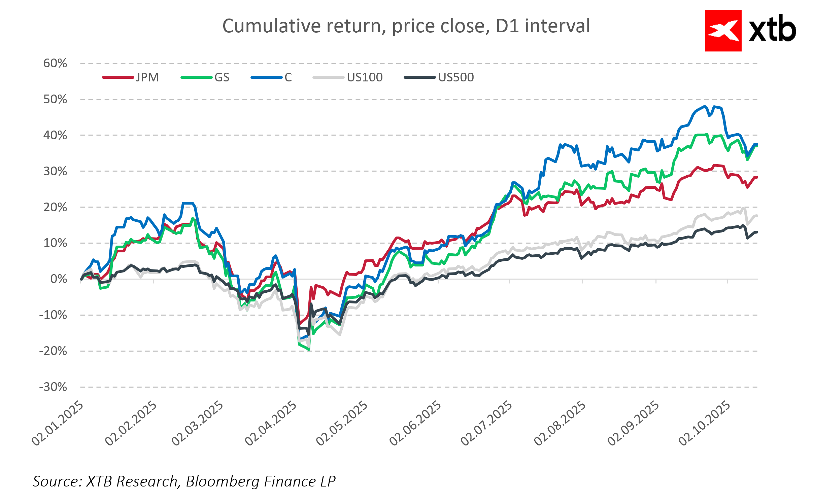Click the -30% y-axis label
Image resolution: width=813 pixels, height=504 pixels.
coord(53,387)
